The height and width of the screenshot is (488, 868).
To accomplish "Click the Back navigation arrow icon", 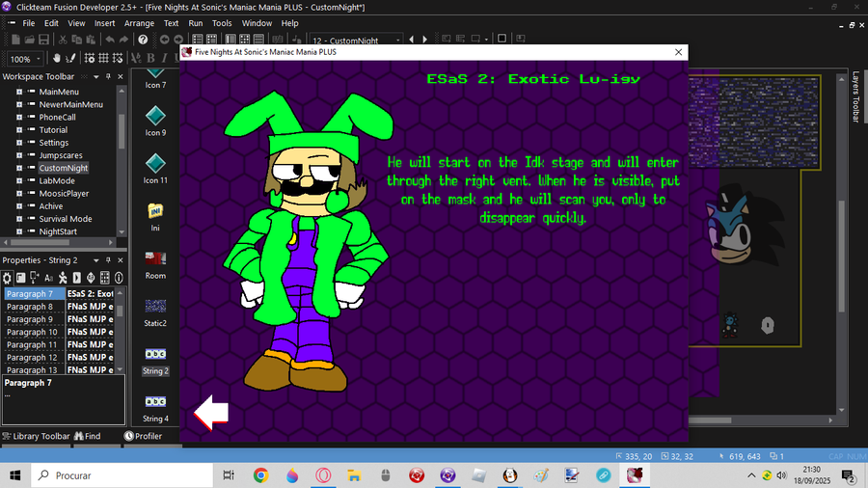I will coord(164,40).
